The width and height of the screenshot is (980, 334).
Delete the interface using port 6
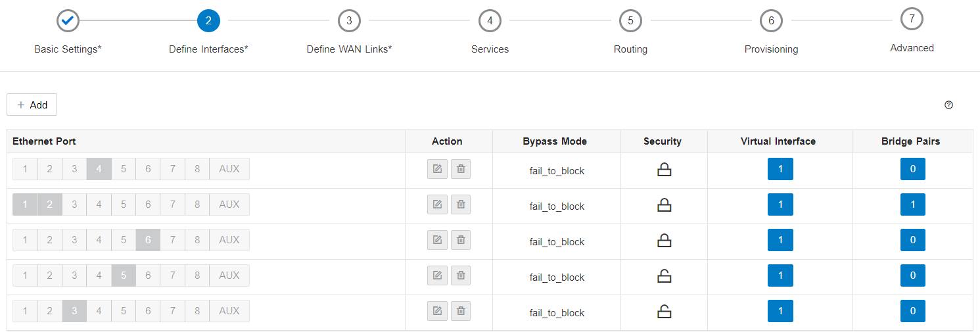click(461, 240)
